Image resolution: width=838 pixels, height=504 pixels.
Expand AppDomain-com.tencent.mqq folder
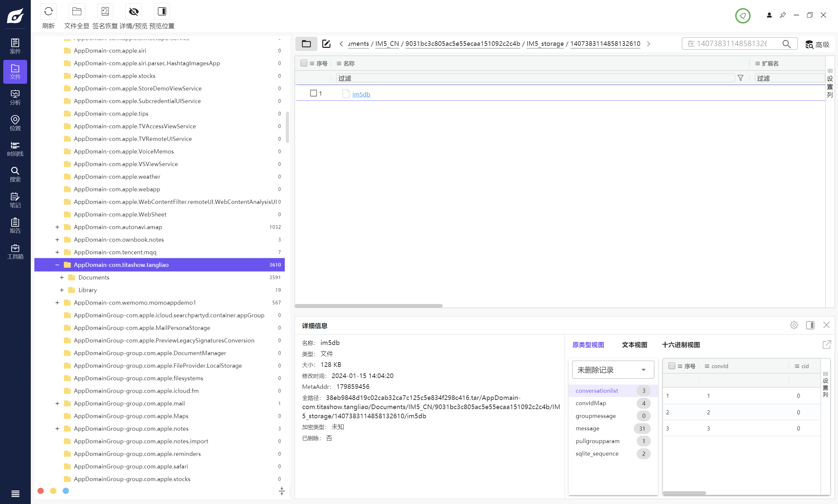(57, 252)
